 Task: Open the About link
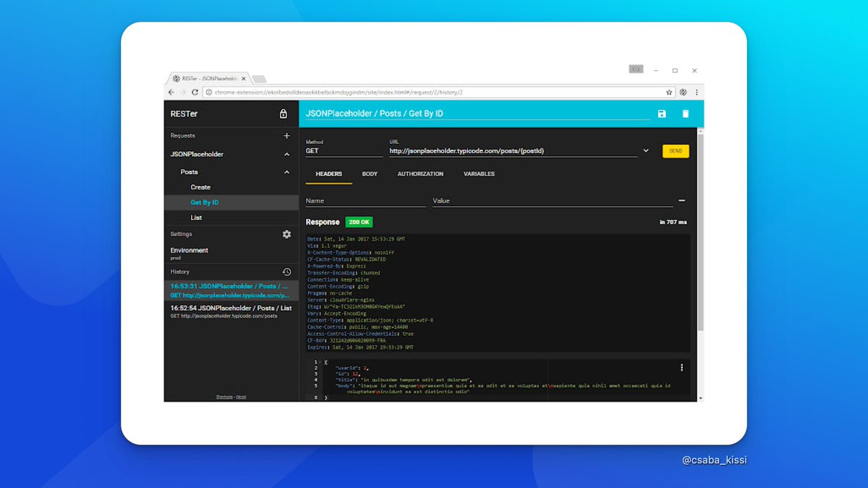pos(241,397)
